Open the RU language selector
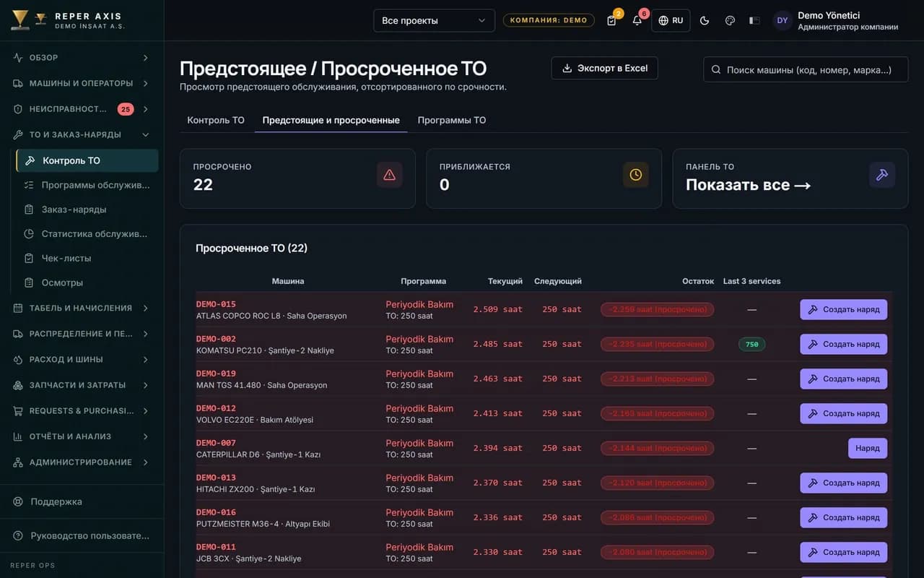 671,20
